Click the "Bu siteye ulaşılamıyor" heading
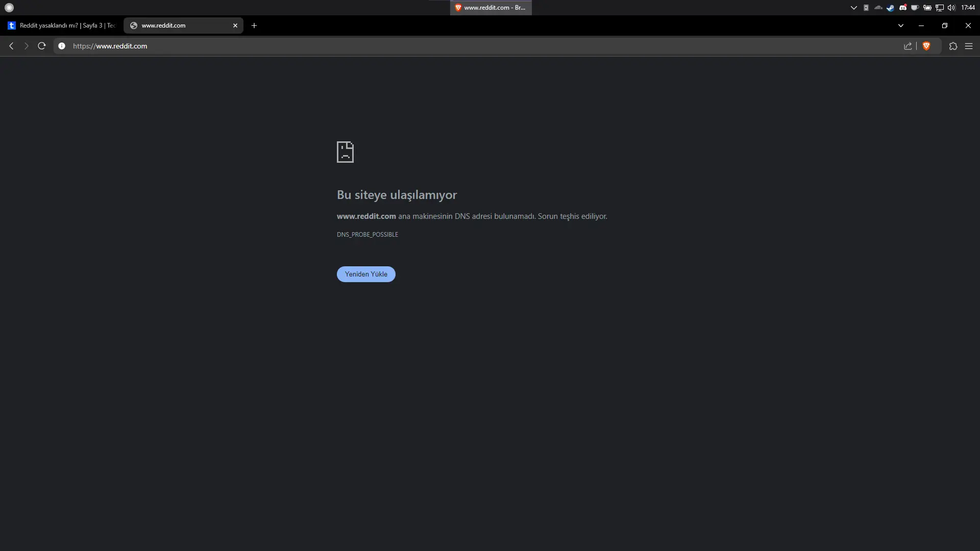 [397, 195]
